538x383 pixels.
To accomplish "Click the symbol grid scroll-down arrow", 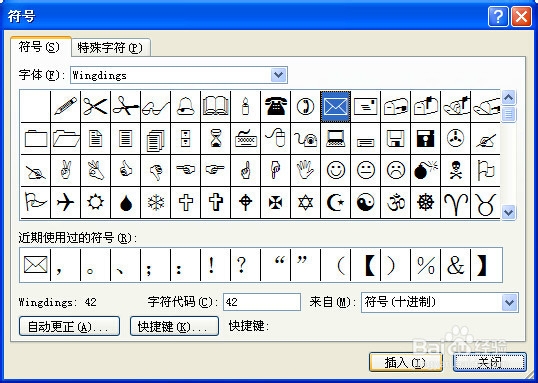I will (508, 212).
